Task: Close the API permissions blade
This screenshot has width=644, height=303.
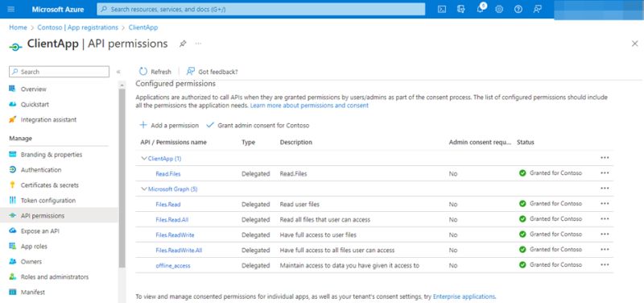Action: (x=634, y=44)
